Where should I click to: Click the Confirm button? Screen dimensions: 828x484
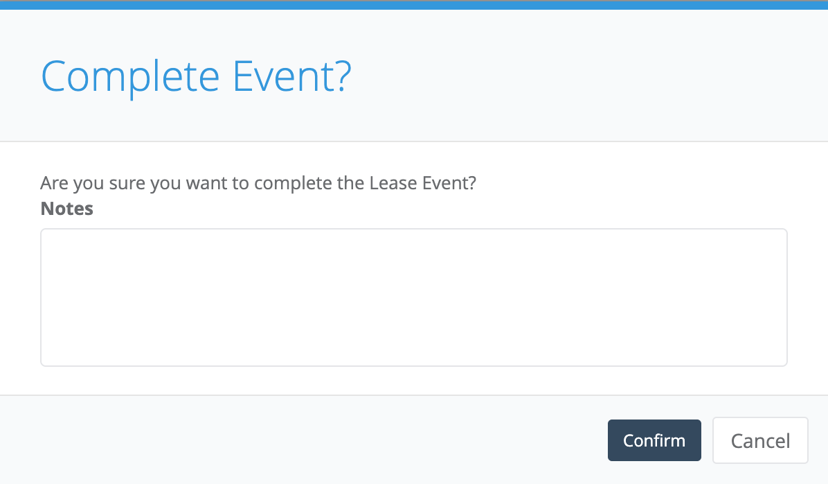coord(654,440)
